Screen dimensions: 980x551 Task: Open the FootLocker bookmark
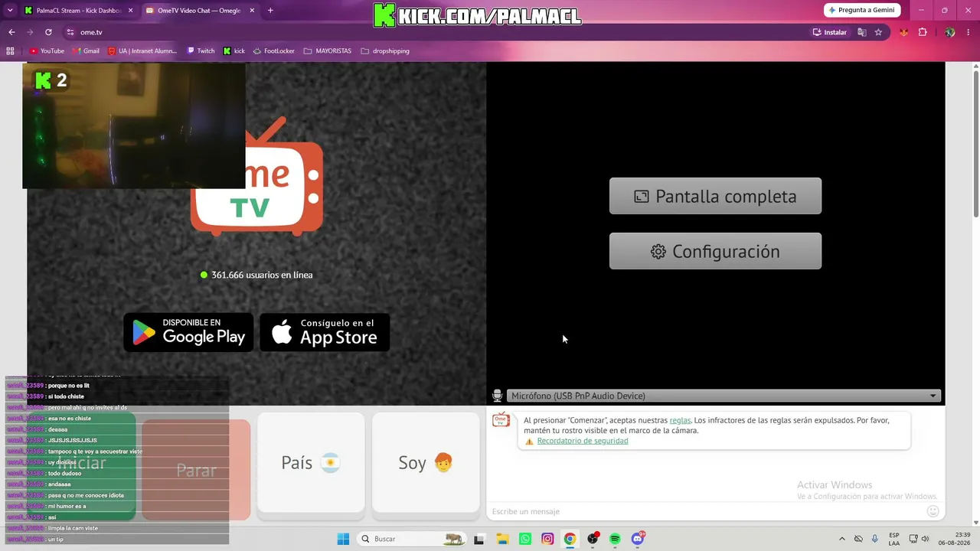273,51
